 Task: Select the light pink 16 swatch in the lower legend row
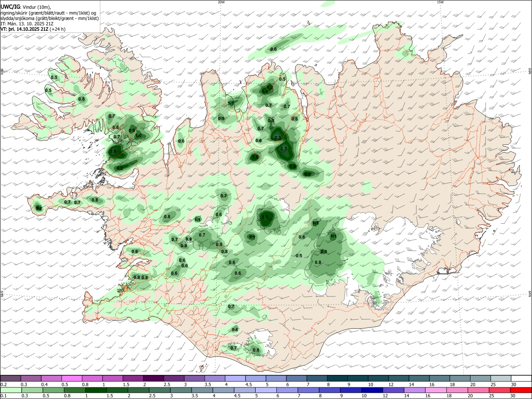click(x=436, y=390)
